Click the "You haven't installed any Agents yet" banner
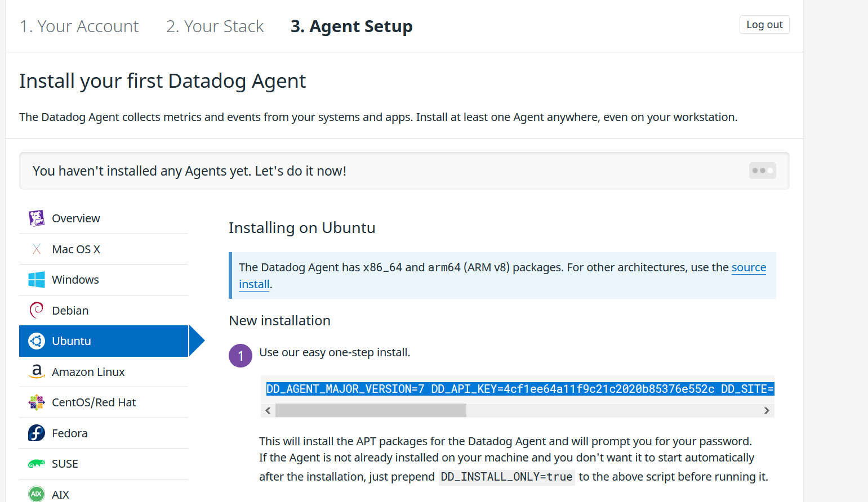The height and width of the screenshot is (502, 868). pyautogui.click(x=404, y=171)
